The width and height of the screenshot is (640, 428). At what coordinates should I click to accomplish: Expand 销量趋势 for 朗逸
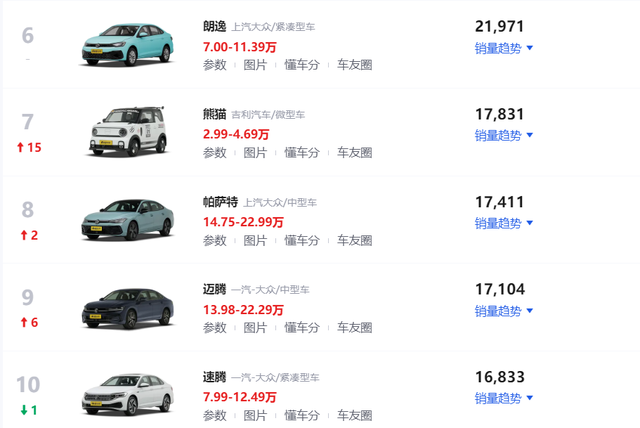click(504, 47)
